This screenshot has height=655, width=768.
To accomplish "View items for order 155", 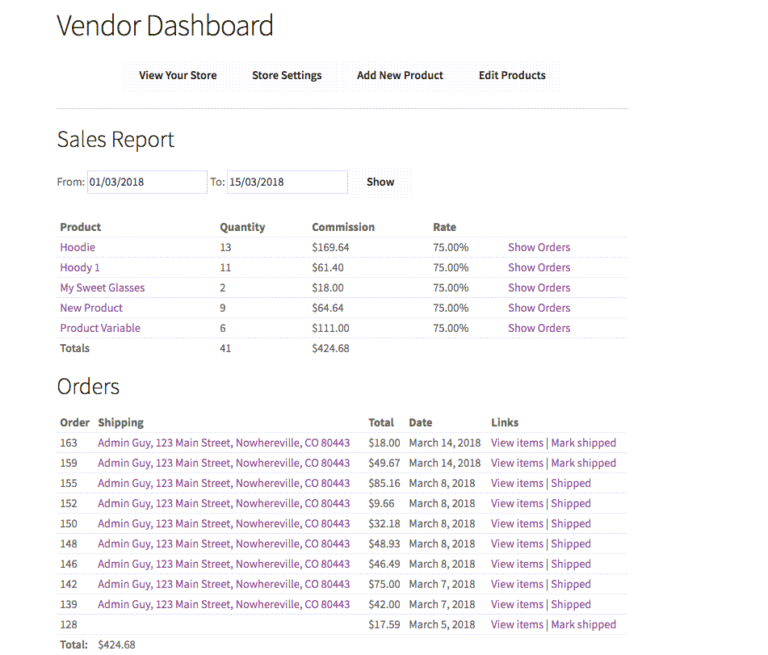I will [517, 483].
